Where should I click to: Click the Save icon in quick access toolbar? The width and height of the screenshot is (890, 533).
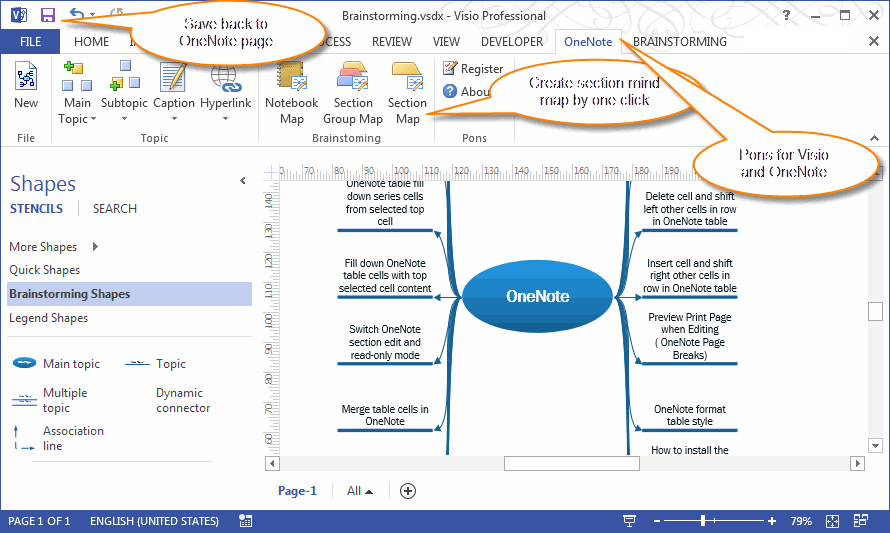(48, 15)
